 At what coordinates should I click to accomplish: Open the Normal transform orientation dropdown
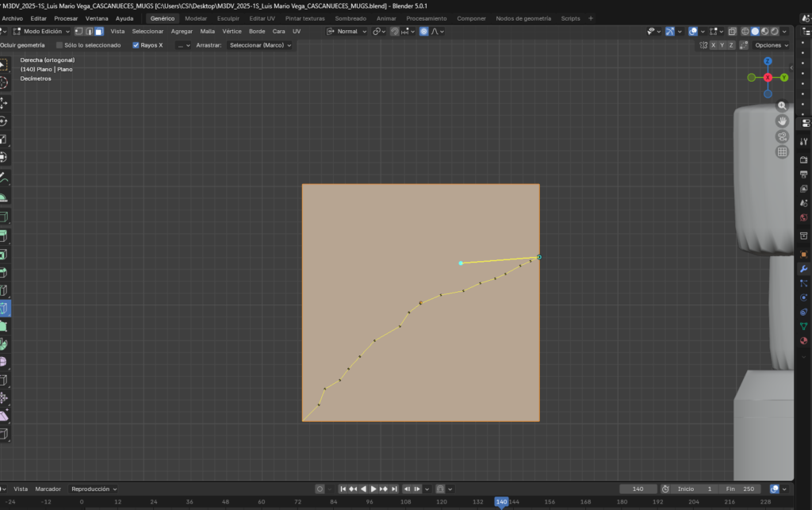pos(349,32)
